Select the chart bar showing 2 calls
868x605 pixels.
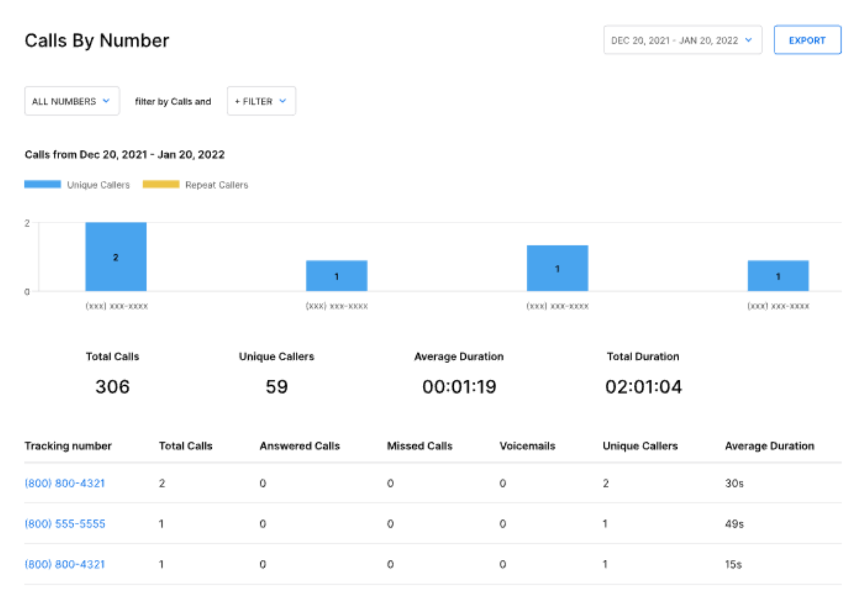(115, 256)
